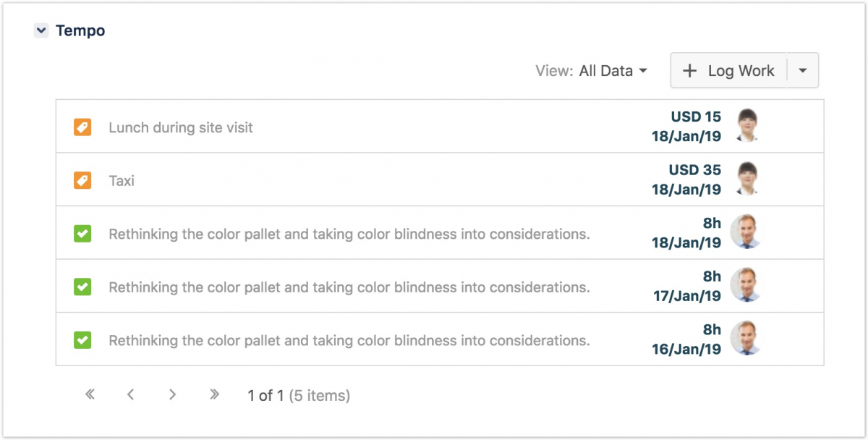Viewport: 868px width, 440px height.
Task: Click the user avatar on the 17/Jan/19 worklog
Action: click(746, 285)
